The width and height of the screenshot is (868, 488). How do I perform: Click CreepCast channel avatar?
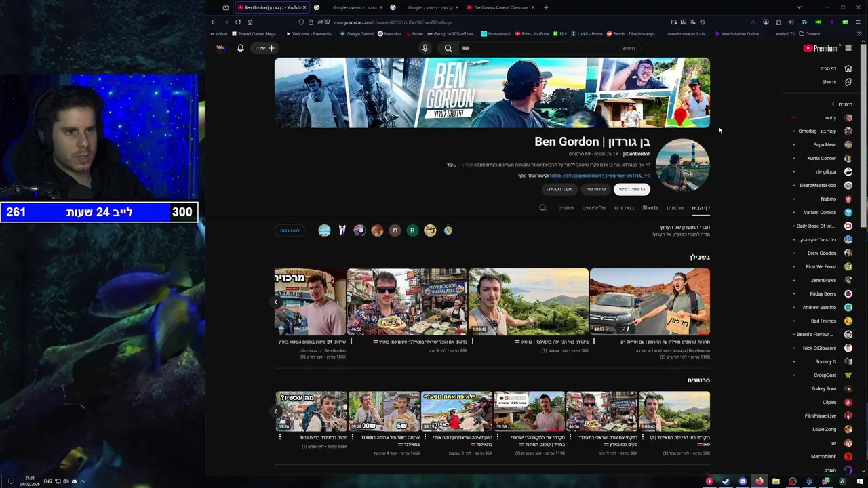coord(848,375)
